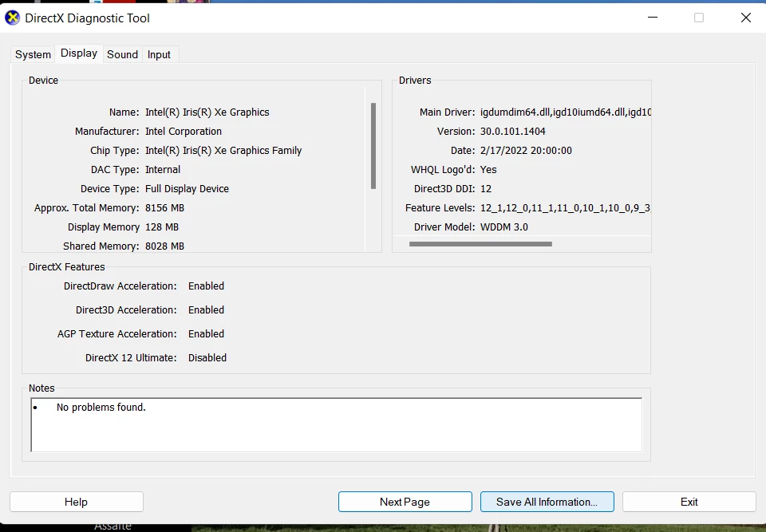The width and height of the screenshot is (766, 532).
Task: Close the DirectX Diagnostic Tool window
Action: coord(745,18)
